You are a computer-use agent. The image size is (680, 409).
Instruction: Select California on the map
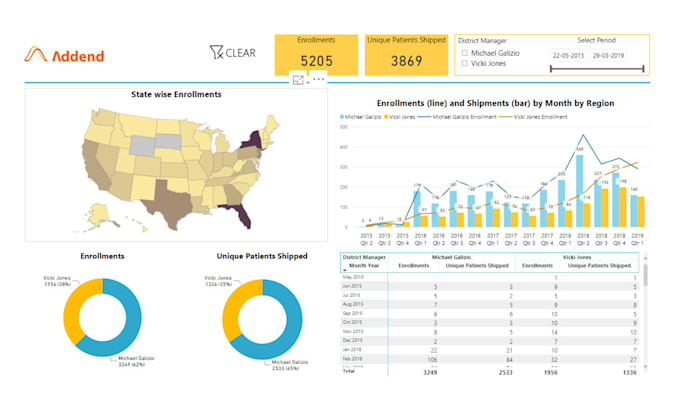click(x=96, y=167)
